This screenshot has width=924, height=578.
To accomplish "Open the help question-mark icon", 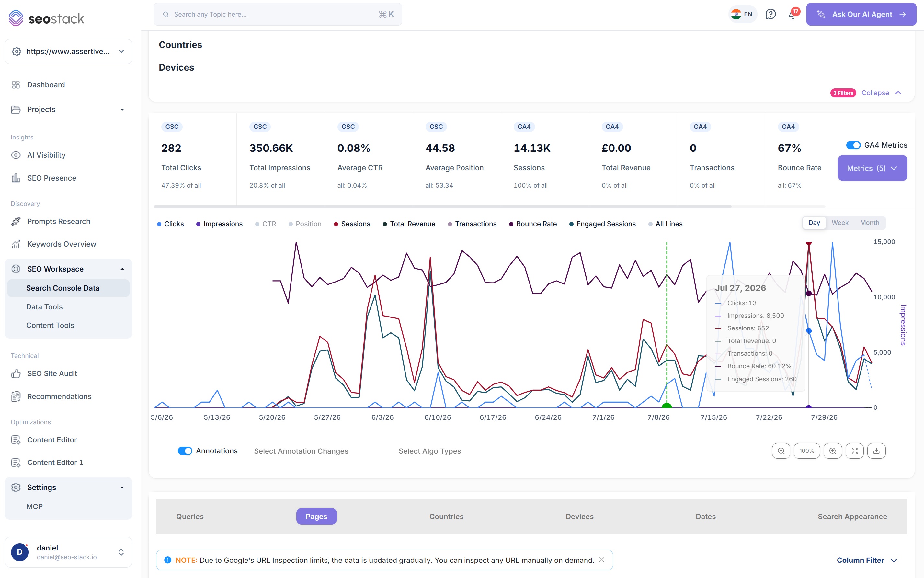I will pos(770,14).
